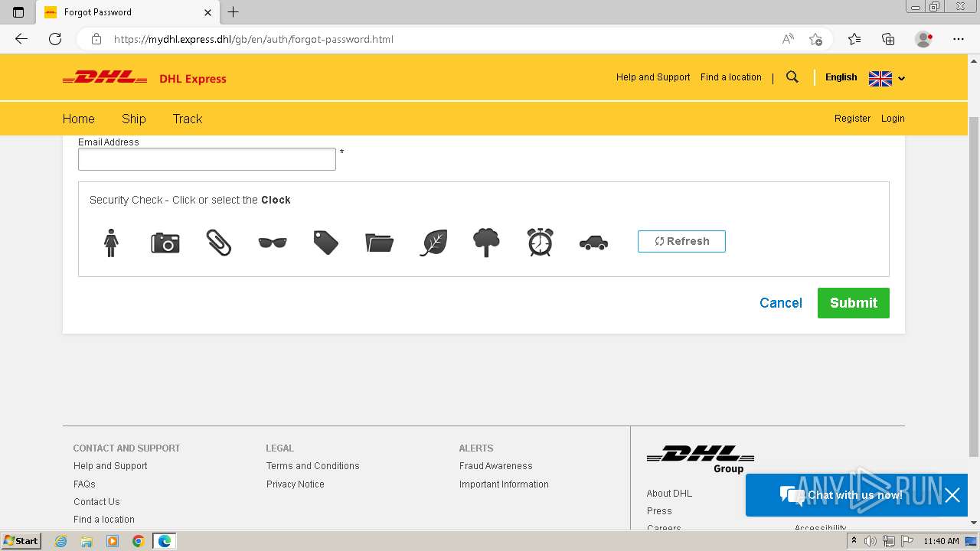Click the volume speaker tray icon
The height and width of the screenshot is (551, 980).
click(871, 541)
